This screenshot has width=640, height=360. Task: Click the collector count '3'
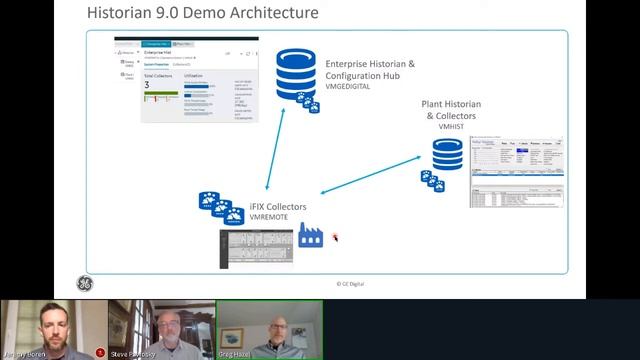147,85
